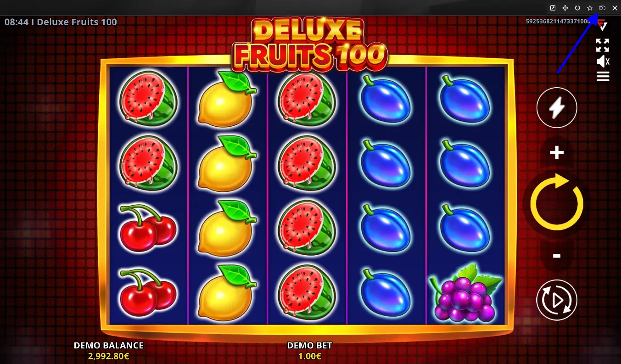Move the window using the four-way arrows icon
This screenshot has height=364, width=621.
[x=565, y=8]
